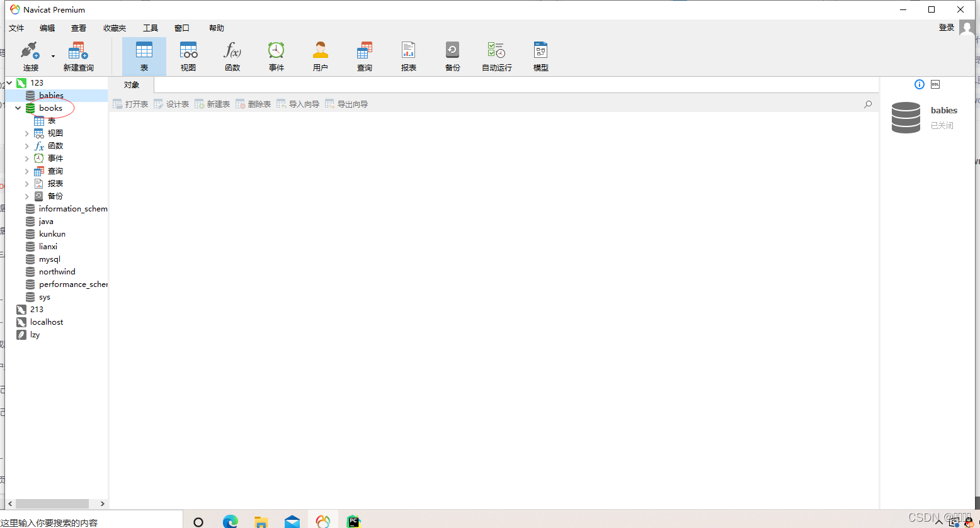
Task: Select the 表 node under books
Action: click(x=52, y=121)
